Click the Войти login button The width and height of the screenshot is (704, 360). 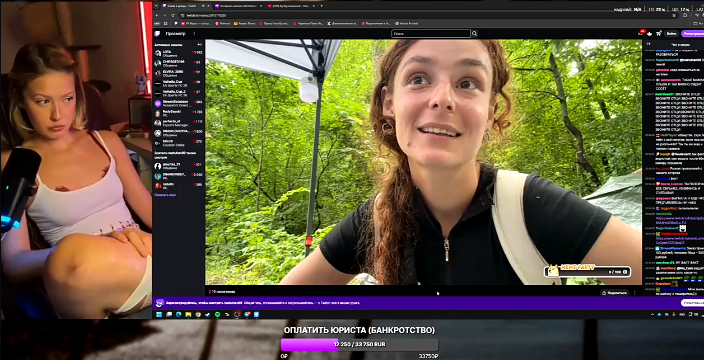(671, 34)
